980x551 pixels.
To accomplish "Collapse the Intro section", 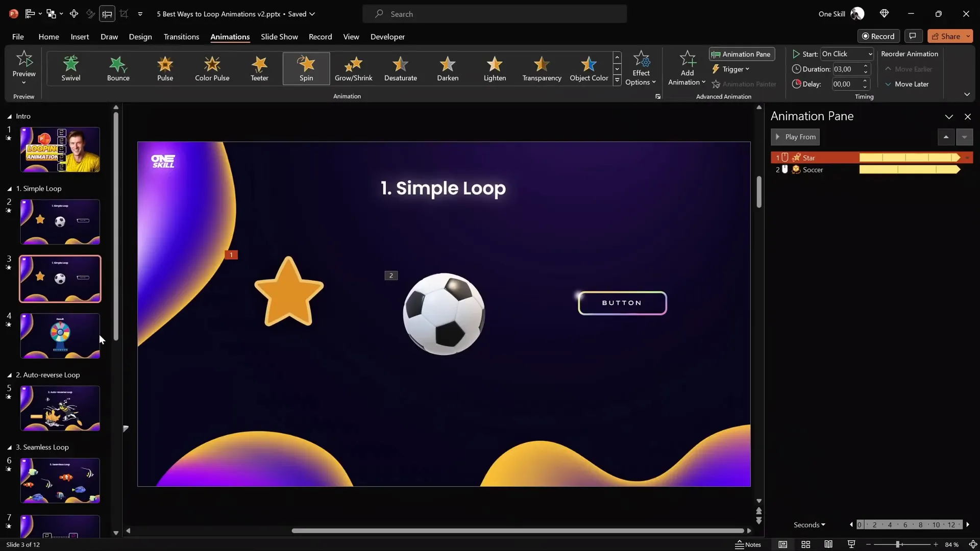I will (9, 117).
